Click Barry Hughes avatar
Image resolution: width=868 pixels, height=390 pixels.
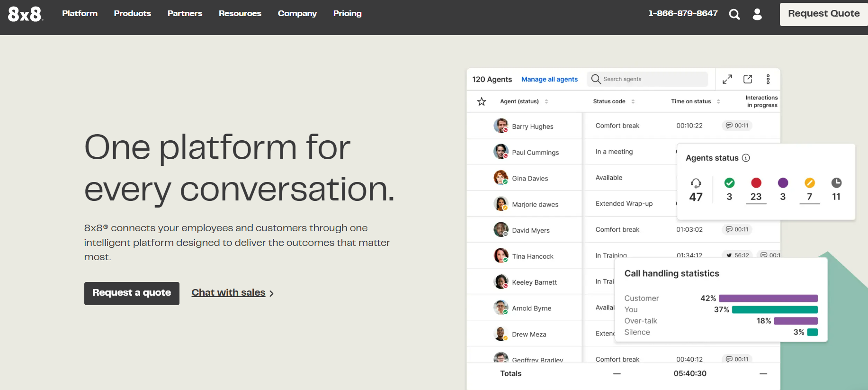pyautogui.click(x=501, y=126)
